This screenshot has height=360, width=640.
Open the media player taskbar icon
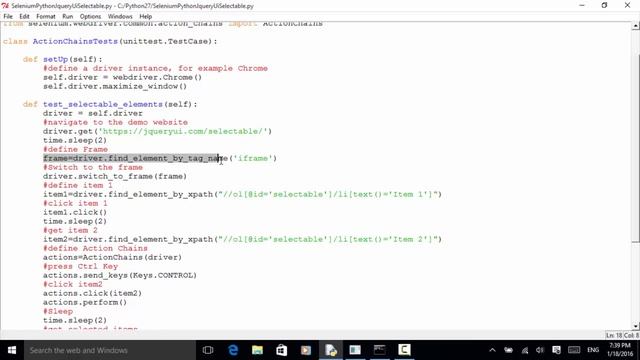point(306,350)
